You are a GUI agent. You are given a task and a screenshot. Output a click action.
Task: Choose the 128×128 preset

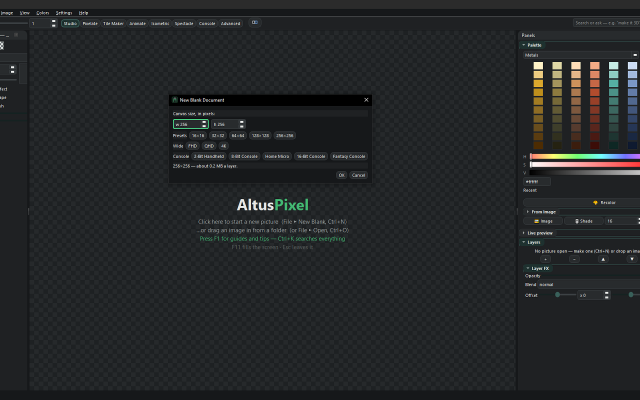pyautogui.click(x=260, y=136)
